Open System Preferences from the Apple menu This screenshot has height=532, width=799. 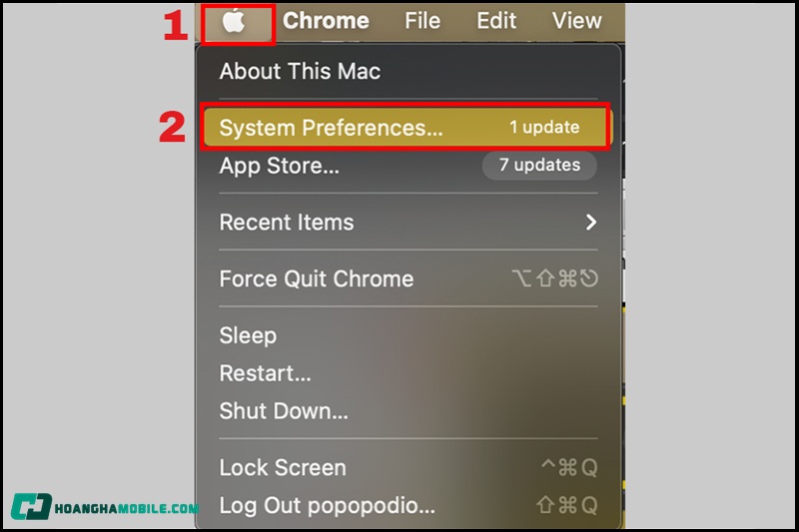click(331, 128)
